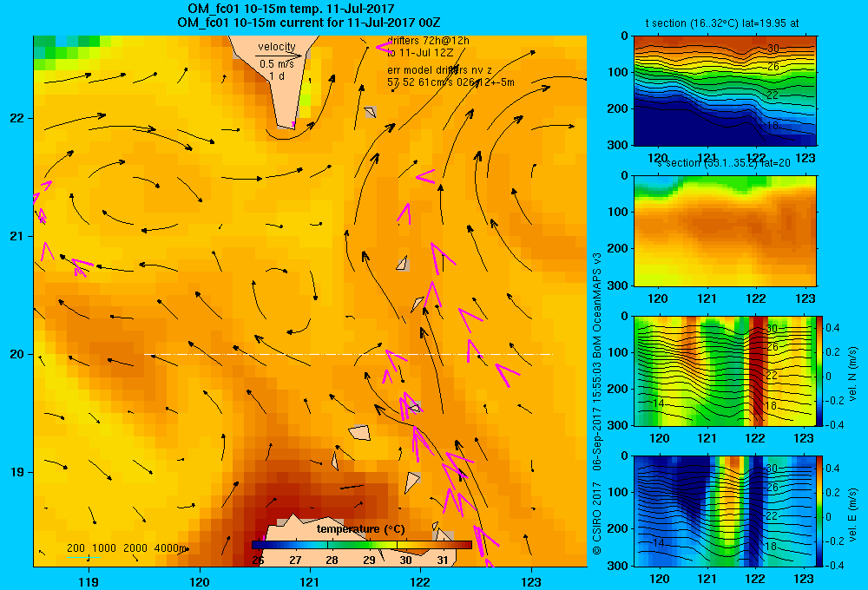Click the vel. E colorbar
Screen dimensions: 868x590
pos(819,511)
